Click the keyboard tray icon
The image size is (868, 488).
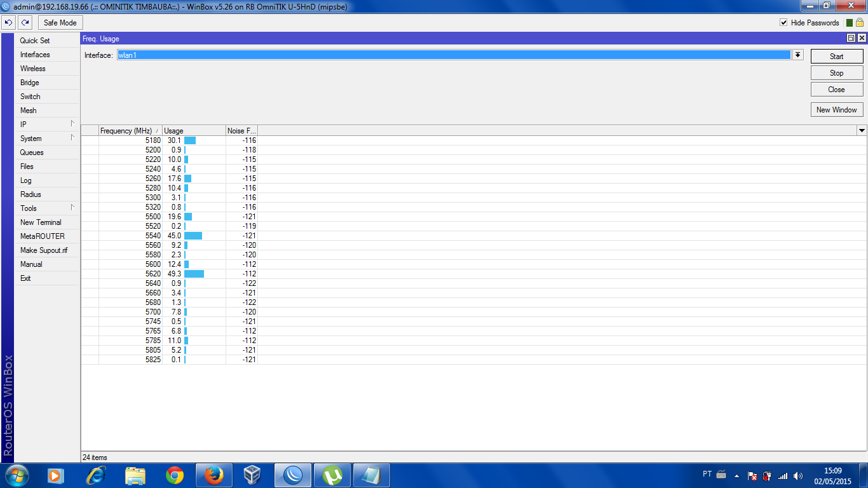[x=721, y=474]
